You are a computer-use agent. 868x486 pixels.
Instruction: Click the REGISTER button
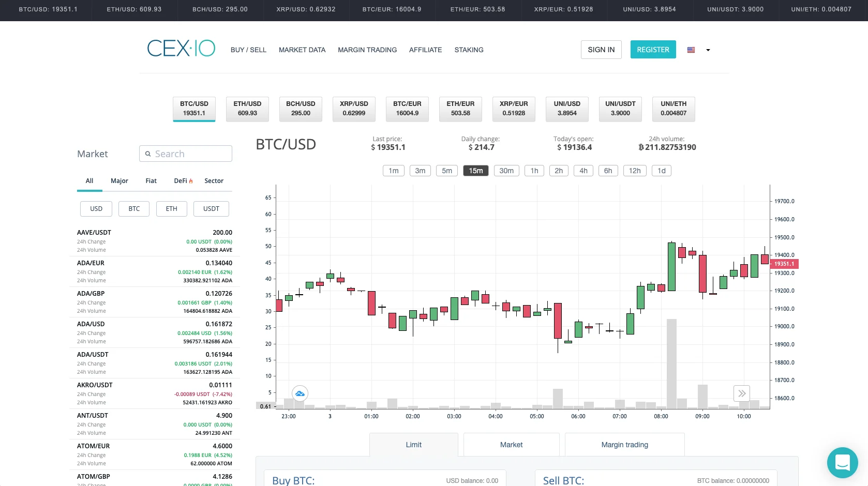click(653, 49)
